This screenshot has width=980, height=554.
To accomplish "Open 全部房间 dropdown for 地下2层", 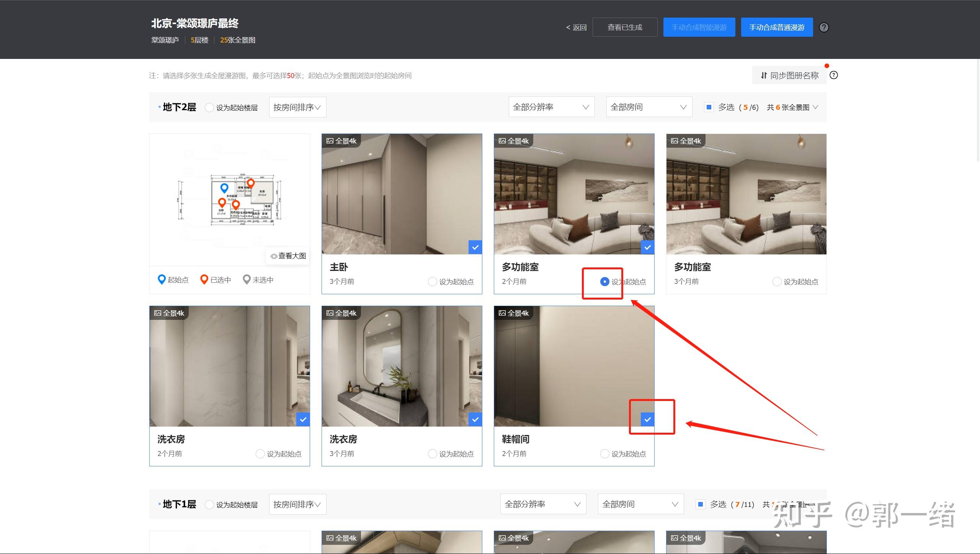I will [649, 107].
